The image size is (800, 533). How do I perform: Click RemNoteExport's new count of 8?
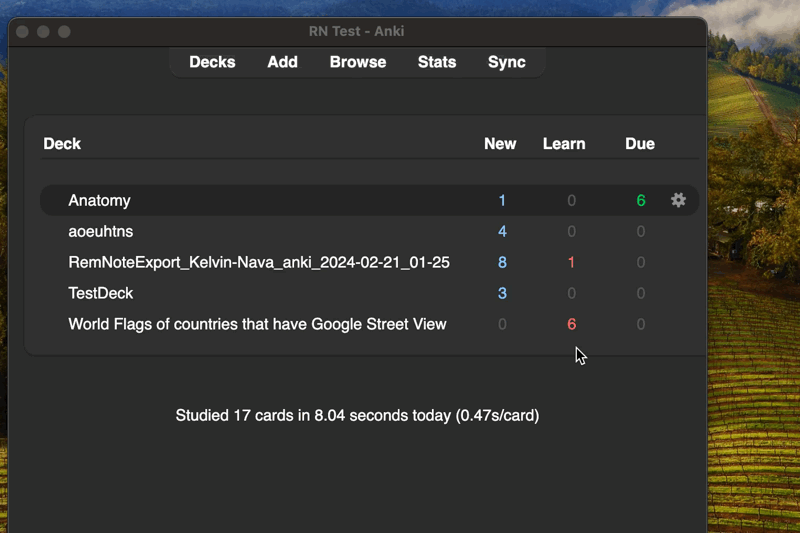(502, 262)
